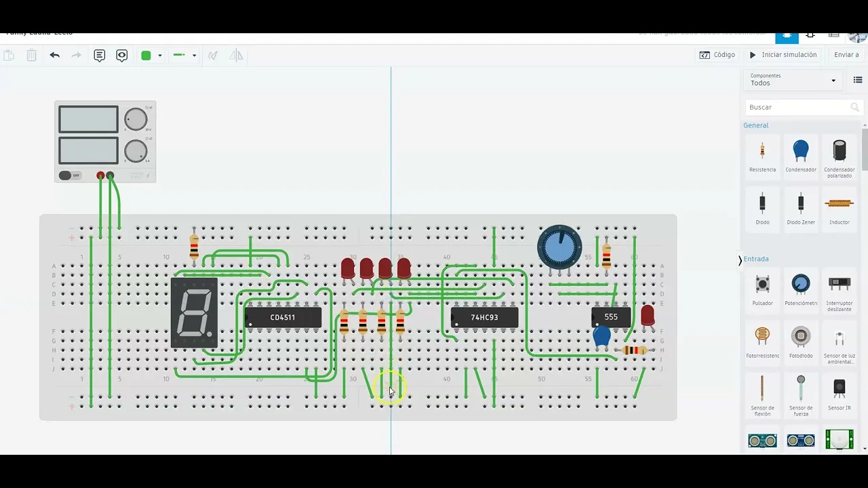This screenshot has height=488, width=868.
Task: Click the rotate component icon
Action: click(213, 56)
